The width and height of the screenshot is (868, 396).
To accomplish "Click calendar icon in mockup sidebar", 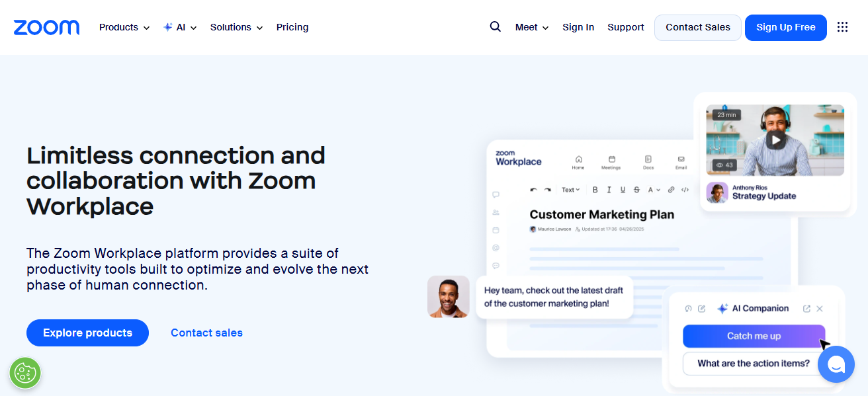I will tap(496, 230).
